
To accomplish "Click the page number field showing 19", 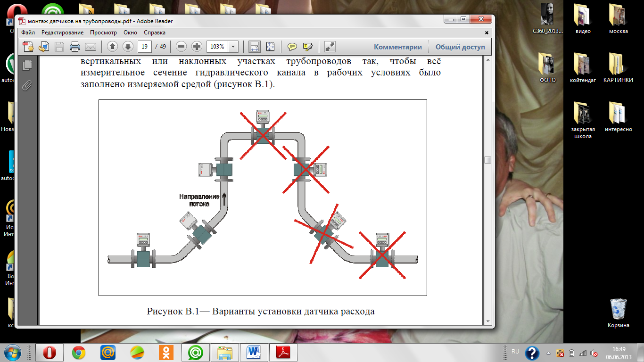I will pyautogui.click(x=145, y=47).
